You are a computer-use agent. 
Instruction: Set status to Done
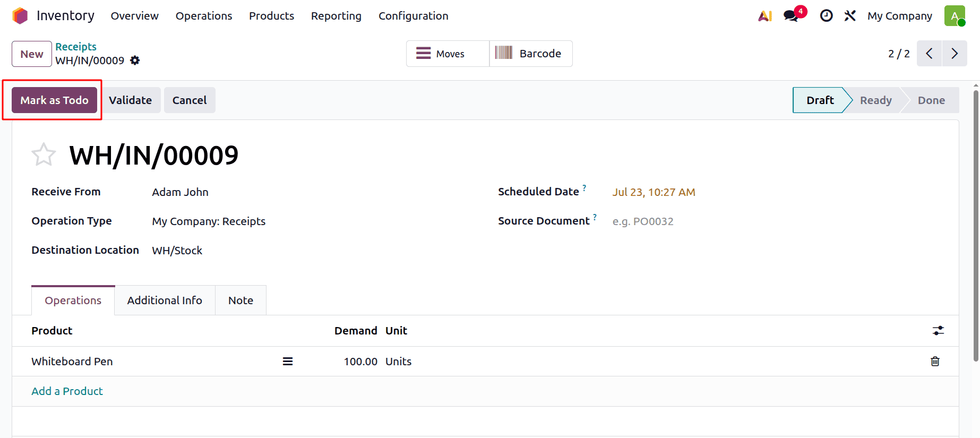pos(931,100)
